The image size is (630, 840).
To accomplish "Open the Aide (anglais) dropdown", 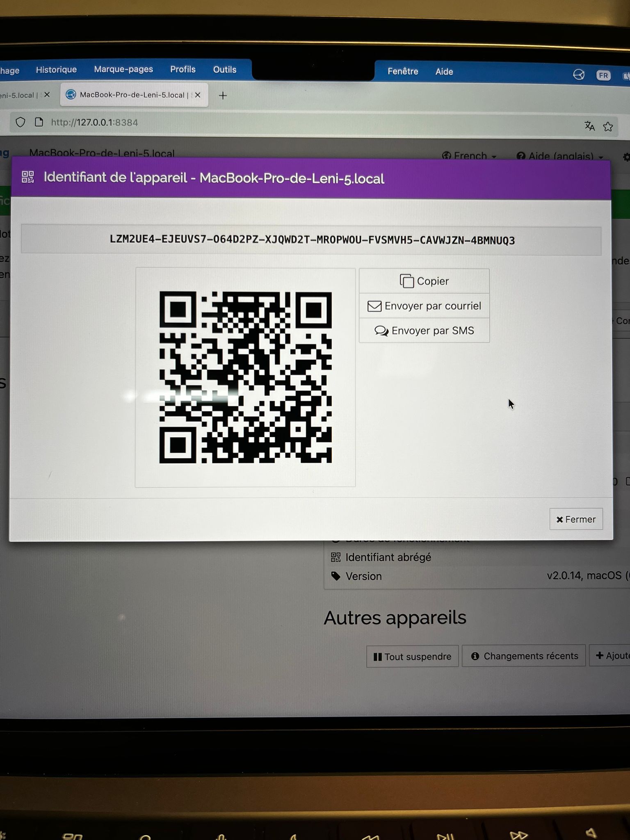I will tap(560, 156).
